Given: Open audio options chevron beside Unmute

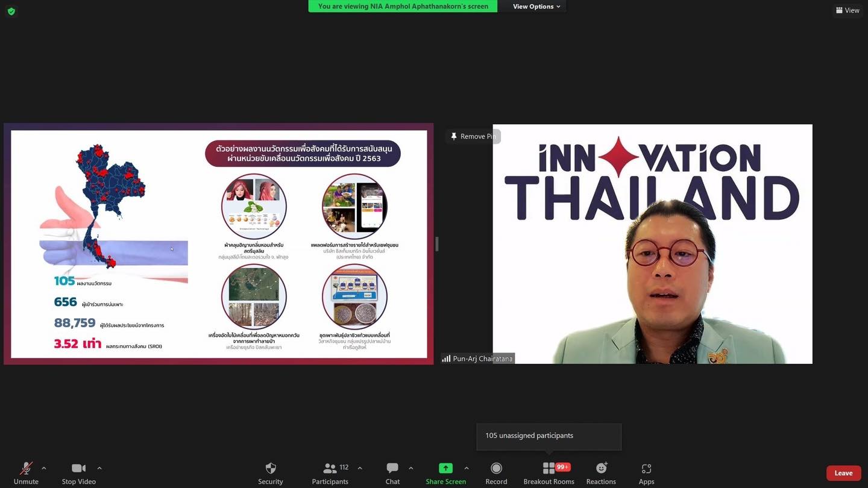Looking at the screenshot, I should point(43,468).
